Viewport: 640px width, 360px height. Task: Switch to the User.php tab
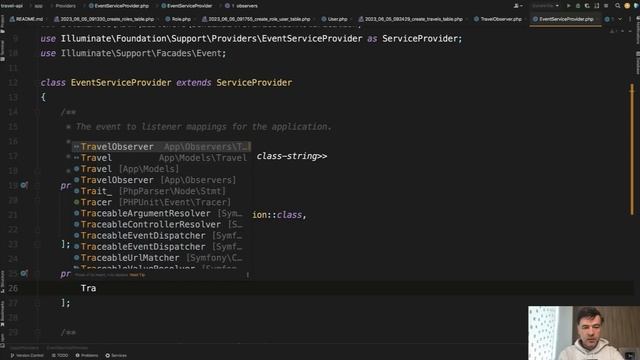pyautogui.click(x=335, y=19)
